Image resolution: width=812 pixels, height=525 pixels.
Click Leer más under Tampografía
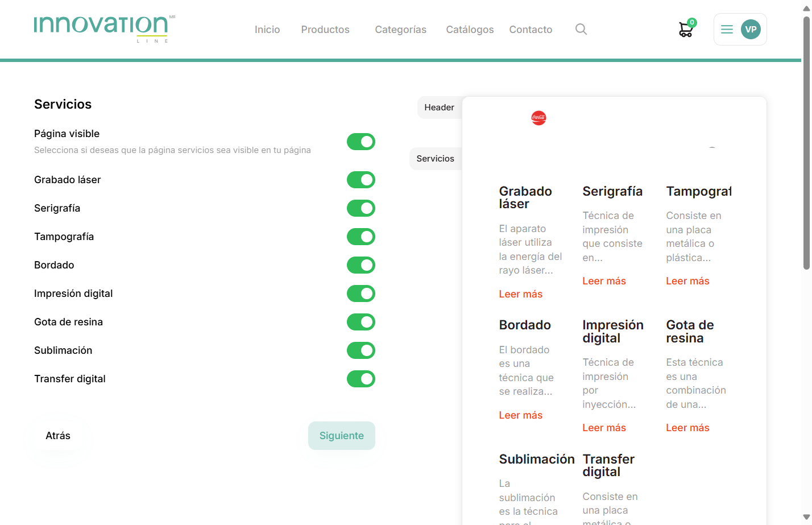click(x=687, y=281)
